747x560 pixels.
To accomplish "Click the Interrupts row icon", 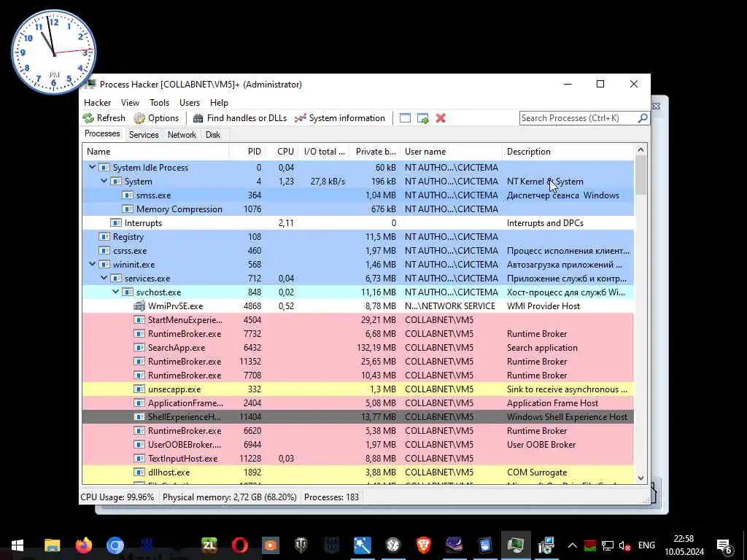I will (116, 223).
